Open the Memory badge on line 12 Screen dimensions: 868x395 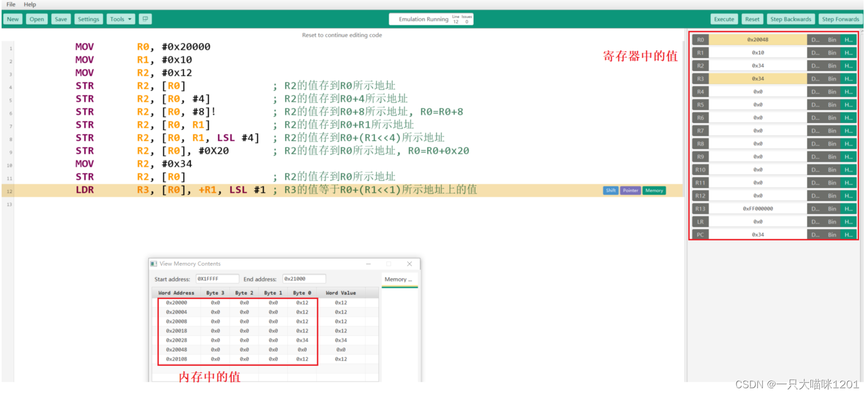654,191
